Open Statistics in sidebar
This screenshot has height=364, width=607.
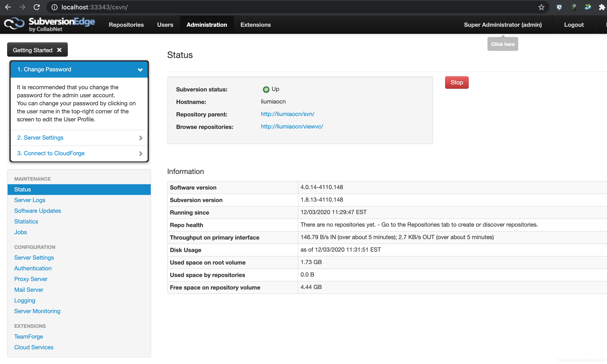[26, 221]
